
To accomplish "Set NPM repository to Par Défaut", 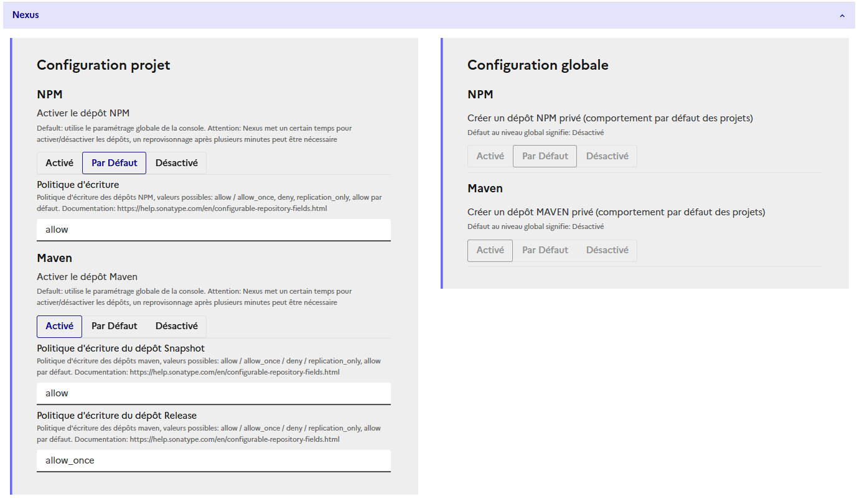I will coord(114,162).
